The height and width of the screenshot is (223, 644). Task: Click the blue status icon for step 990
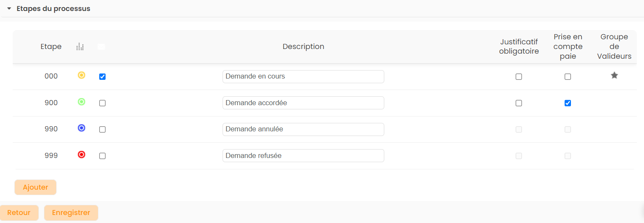click(x=82, y=128)
